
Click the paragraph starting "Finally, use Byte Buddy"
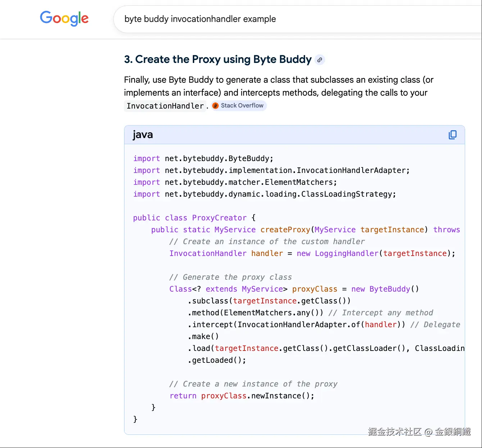(x=278, y=86)
